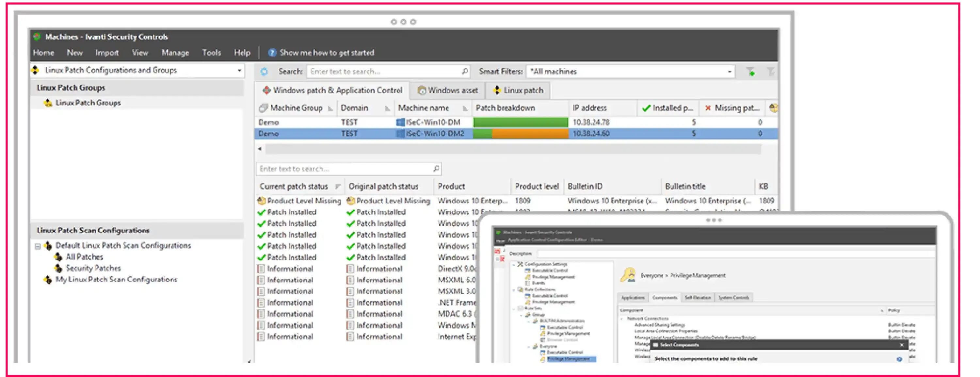Viewport: 980px width, 377px height.
Task: Click the DirectX row Informational document icon
Action: pyautogui.click(x=261, y=269)
